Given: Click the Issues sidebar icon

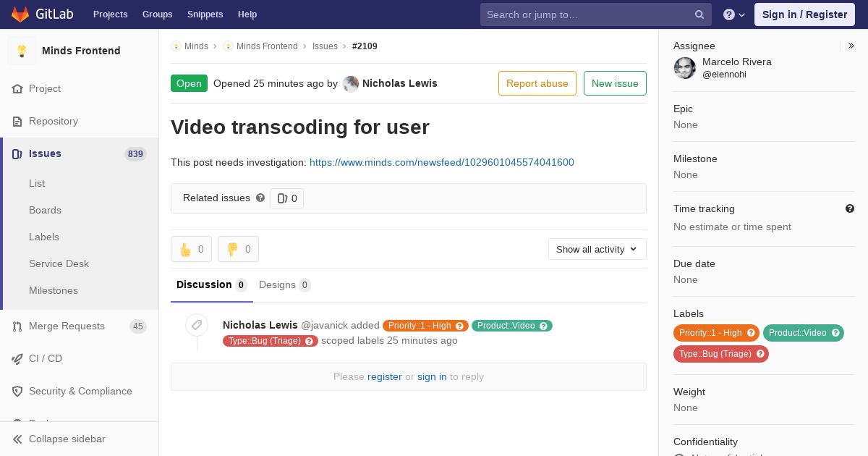Looking at the screenshot, I should [x=17, y=153].
